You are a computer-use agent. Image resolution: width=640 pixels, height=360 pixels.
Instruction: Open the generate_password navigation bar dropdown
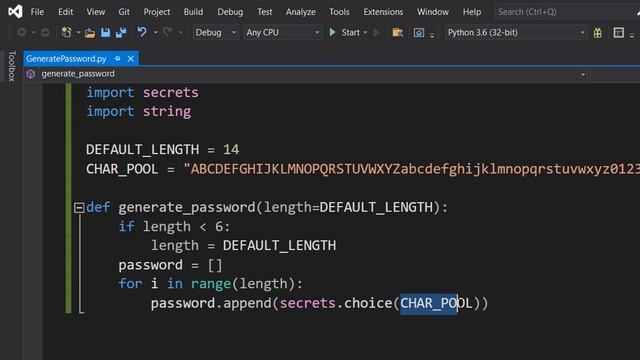[x=583, y=74]
